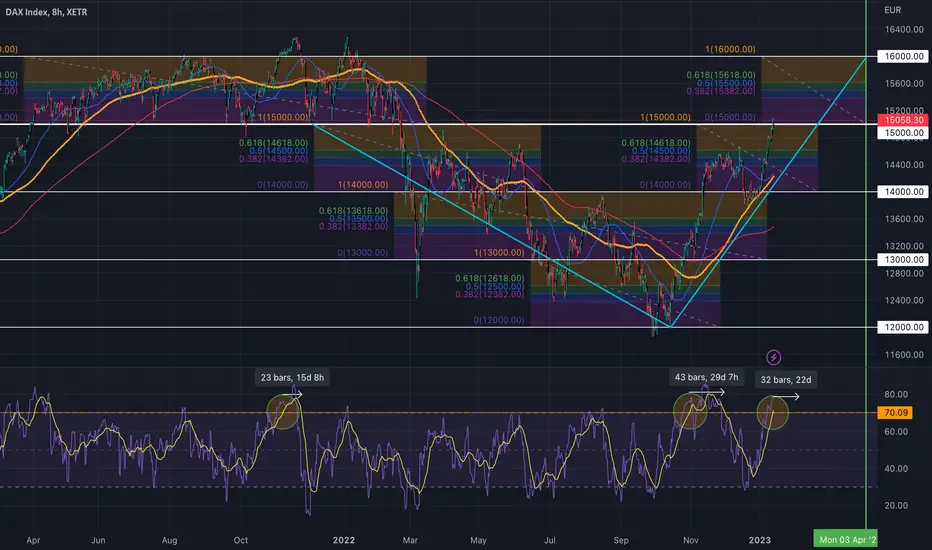The width and height of the screenshot is (932, 550).
Task: Click the 80.00 value on RSI scale
Action: pos(896,394)
